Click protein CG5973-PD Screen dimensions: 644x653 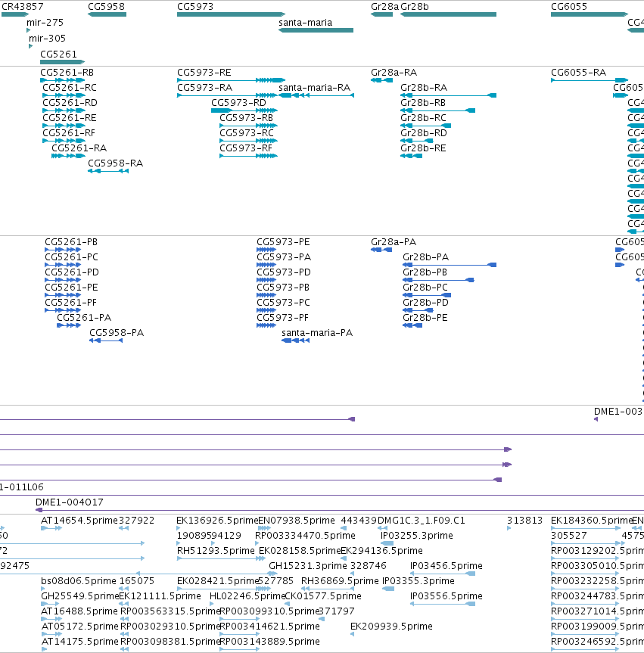coord(284,272)
